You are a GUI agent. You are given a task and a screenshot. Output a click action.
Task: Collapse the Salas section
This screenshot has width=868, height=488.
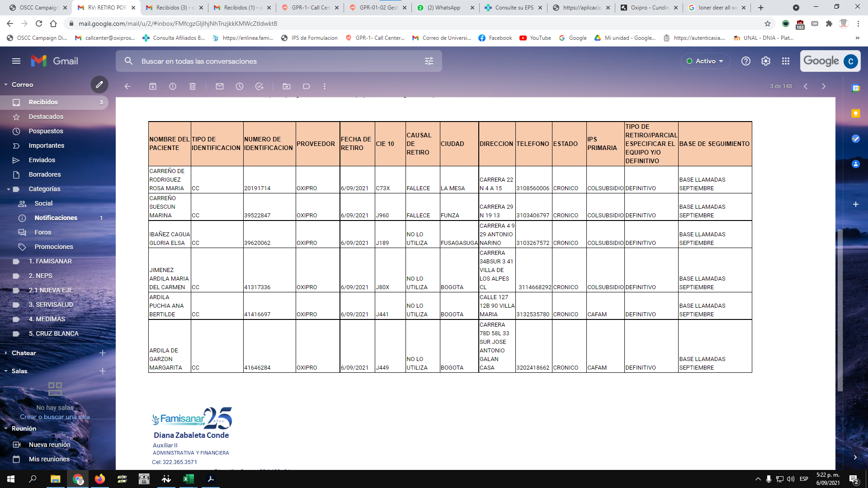coord(6,371)
